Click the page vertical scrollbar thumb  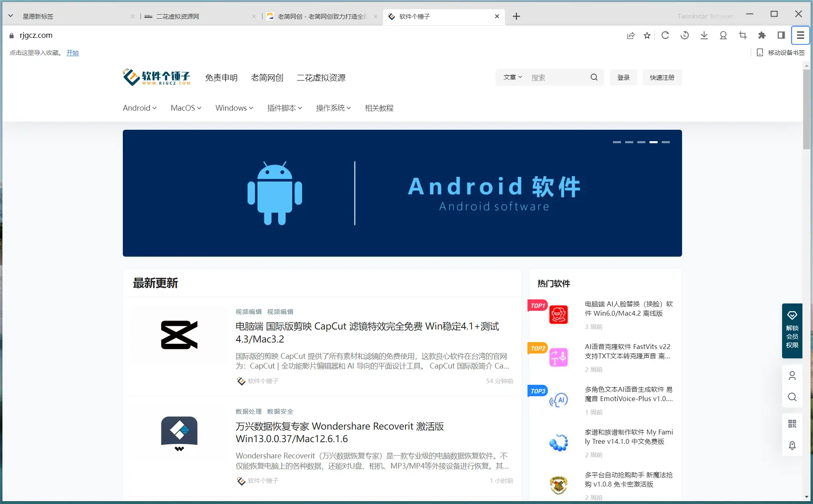pyautogui.click(x=806, y=109)
